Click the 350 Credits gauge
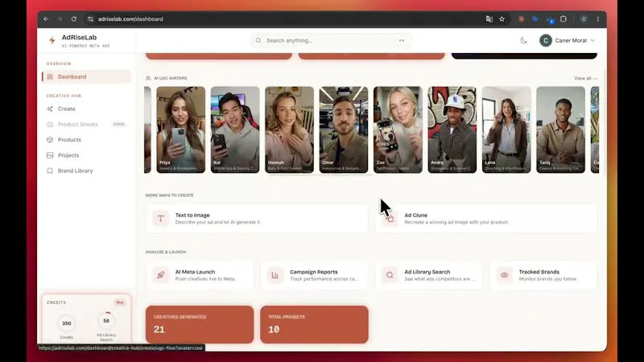Viewport: 644px width, 362px height. [x=67, y=323]
